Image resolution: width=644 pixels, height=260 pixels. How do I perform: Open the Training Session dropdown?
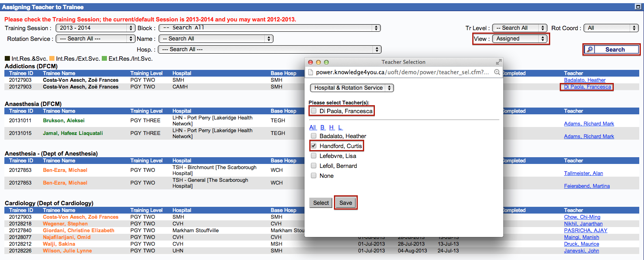pos(95,28)
